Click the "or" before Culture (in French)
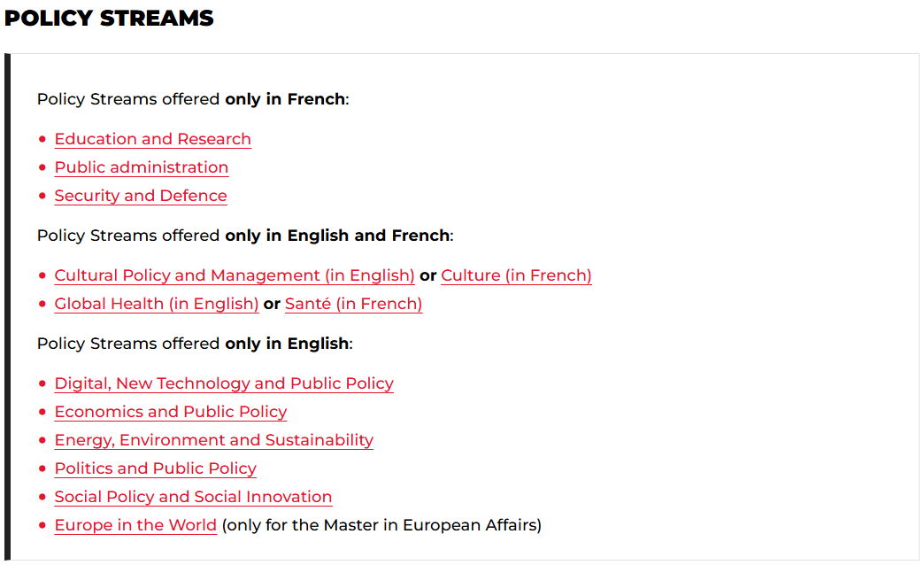The height and width of the screenshot is (565, 924). [x=428, y=275]
